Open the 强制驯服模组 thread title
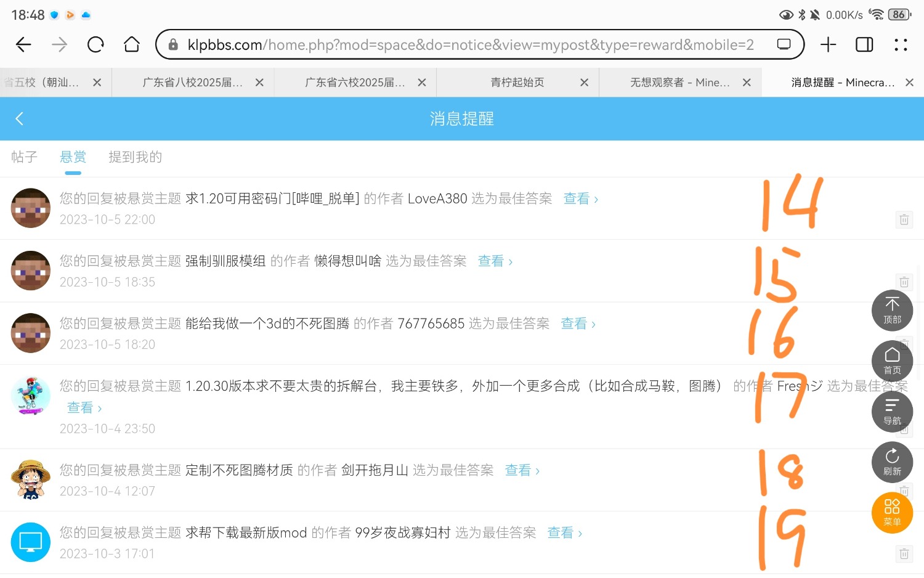Screen dimensions: 924x578 (x=225, y=261)
